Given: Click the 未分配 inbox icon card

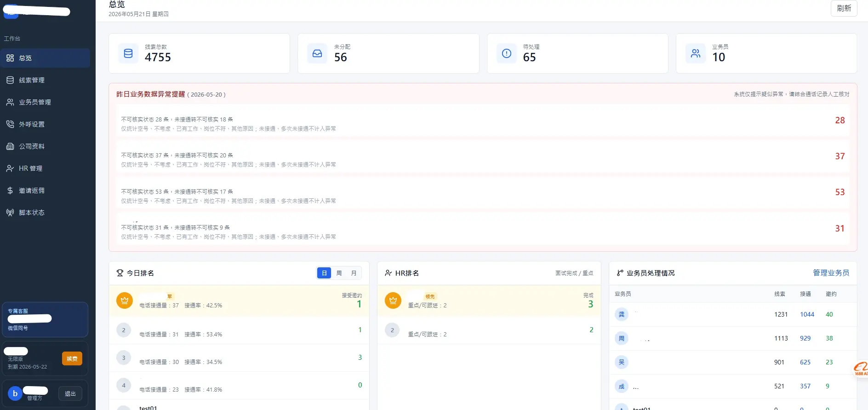Looking at the screenshot, I should click(388, 53).
